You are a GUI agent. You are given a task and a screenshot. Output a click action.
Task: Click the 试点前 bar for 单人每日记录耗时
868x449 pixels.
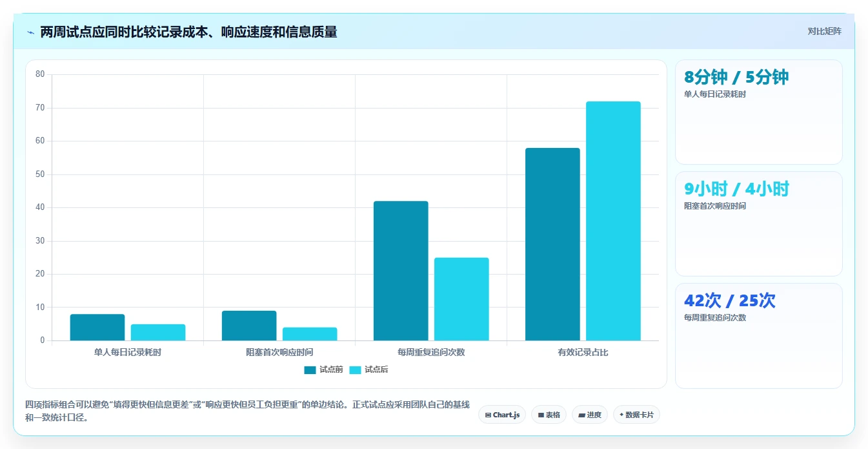pos(97,328)
